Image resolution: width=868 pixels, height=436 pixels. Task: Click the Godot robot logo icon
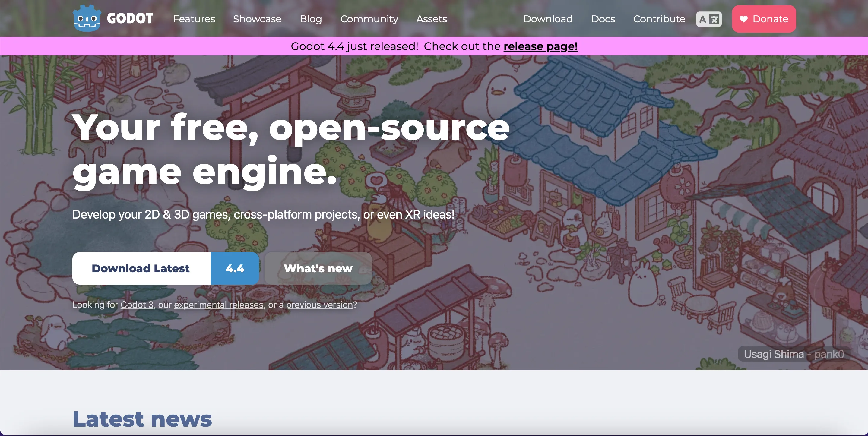(87, 18)
